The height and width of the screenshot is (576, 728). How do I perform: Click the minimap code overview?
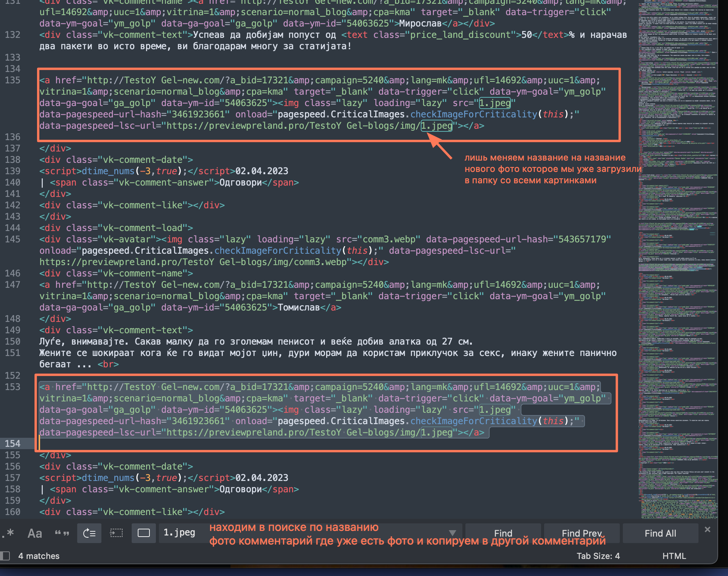pos(678,259)
